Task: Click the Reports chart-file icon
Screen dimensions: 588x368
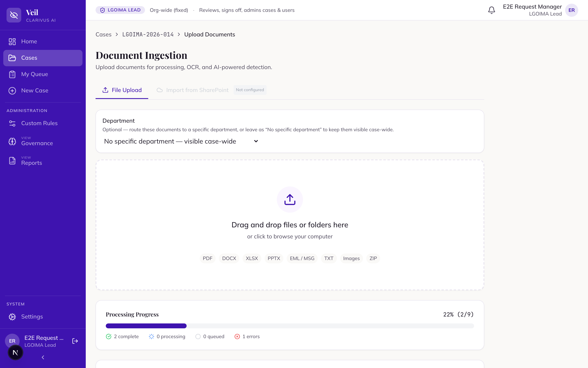Action: (12, 161)
